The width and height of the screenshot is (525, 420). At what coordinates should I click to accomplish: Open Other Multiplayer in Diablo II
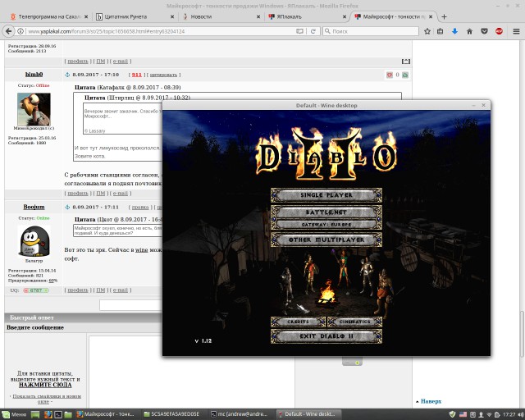326,240
